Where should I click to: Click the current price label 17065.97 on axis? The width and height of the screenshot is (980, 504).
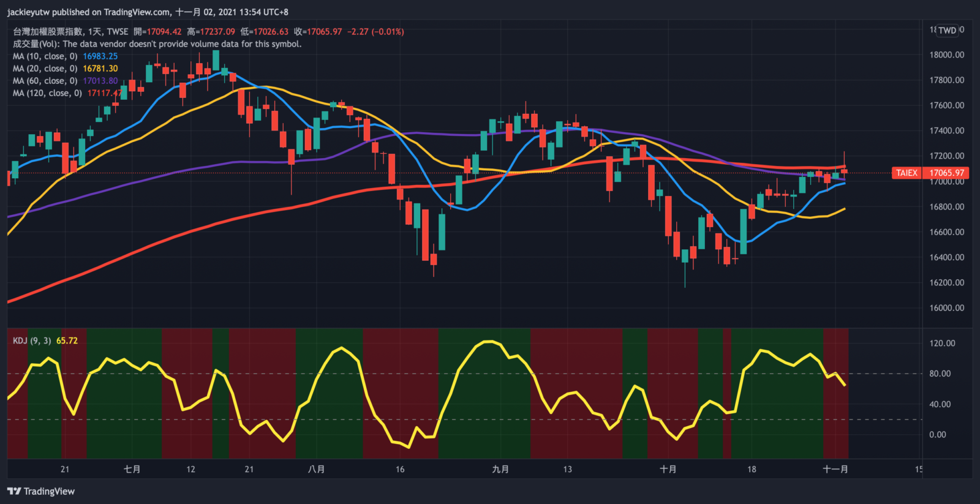coord(947,173)
